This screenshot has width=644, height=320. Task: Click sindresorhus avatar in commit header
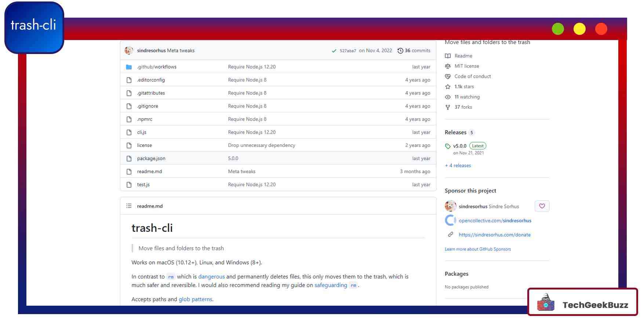click(129, 51)
